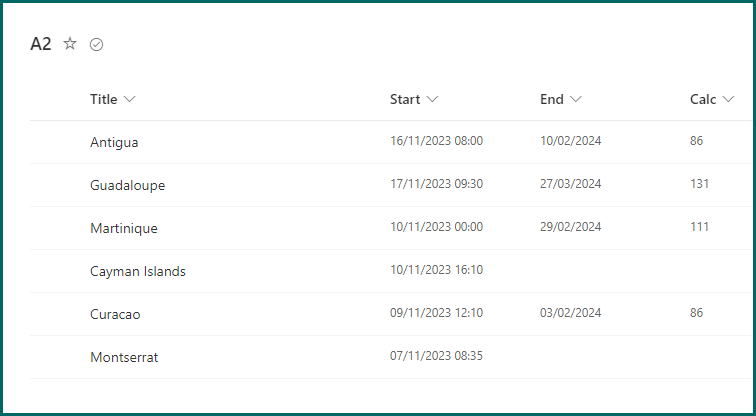The image size is (756, 416).
Task: Expand the Calc column header menu
Action: [728, 99]
